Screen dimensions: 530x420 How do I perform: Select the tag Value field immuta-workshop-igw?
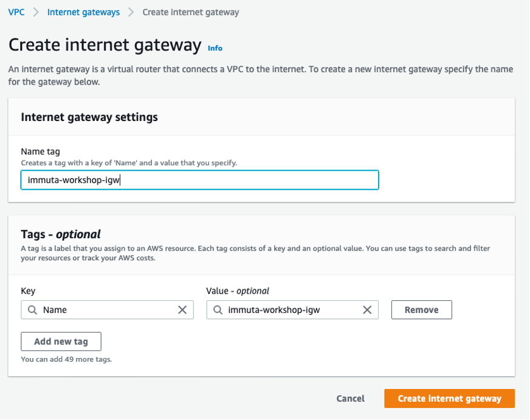click(x=292, y=310)
